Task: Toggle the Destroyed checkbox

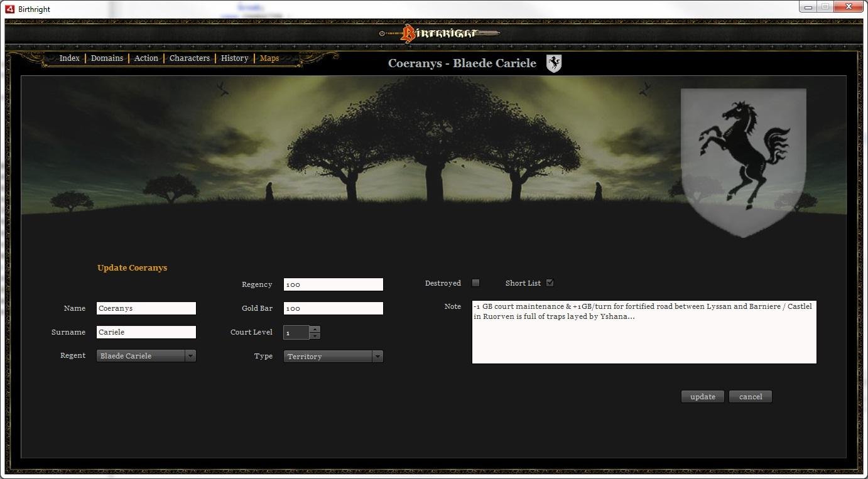Action: point(475,283)
